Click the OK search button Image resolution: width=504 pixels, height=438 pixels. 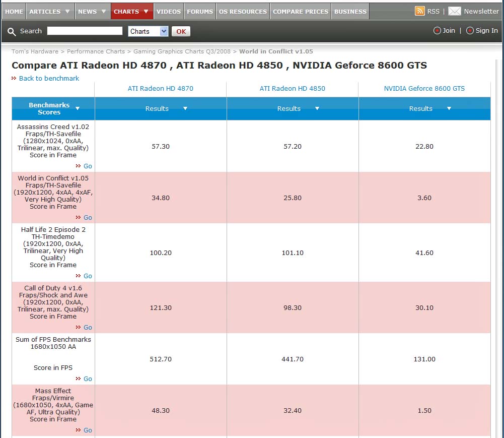click(x=181, y=31)
